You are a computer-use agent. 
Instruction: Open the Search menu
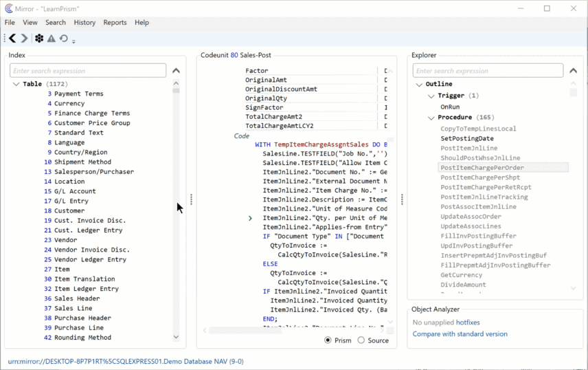pyautogui.click(x=56, y=23)
